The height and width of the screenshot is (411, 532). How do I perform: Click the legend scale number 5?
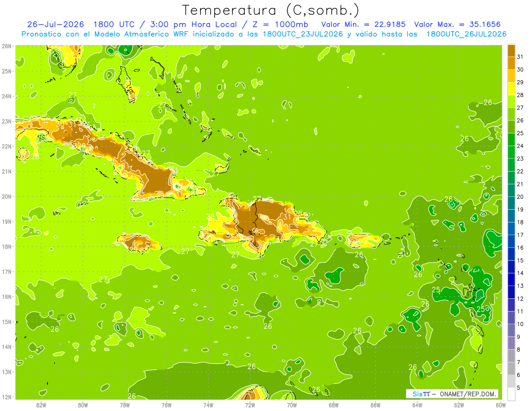click(x=519, y=388)
